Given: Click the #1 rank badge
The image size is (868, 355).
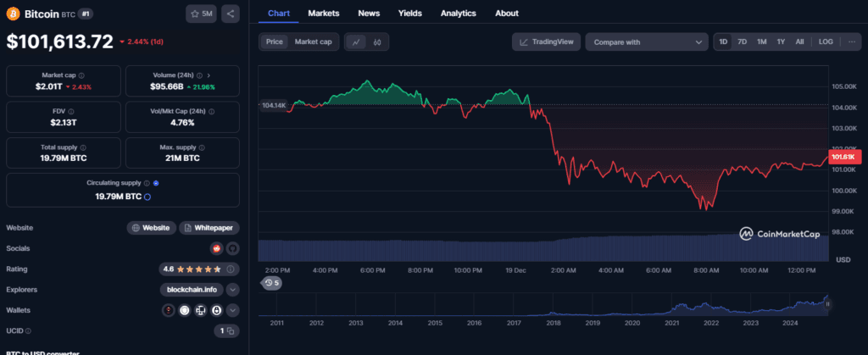Looking at the screenshot, I should click(85, 14).
